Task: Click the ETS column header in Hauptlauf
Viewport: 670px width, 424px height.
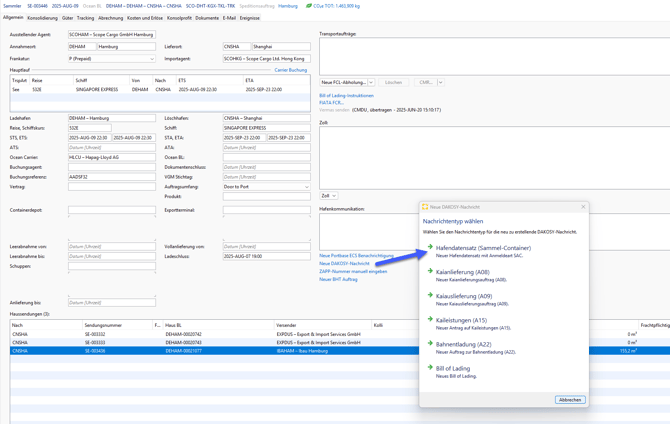Action: coord(209,80)
